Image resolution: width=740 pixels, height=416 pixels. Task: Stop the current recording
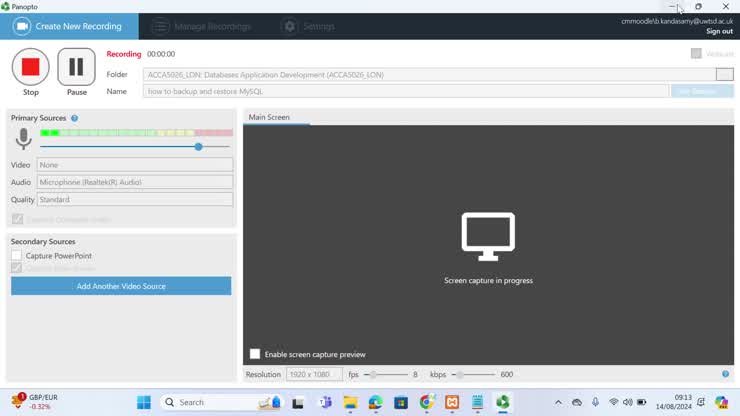[x=30, y=67]
